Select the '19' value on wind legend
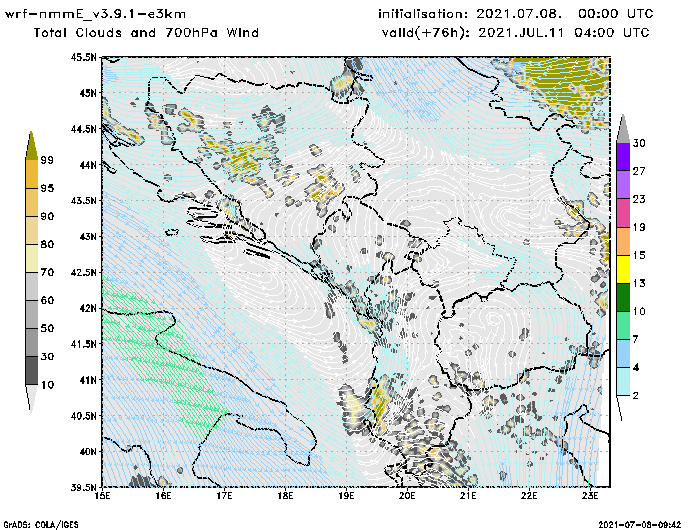 click(x=639, y=227)
